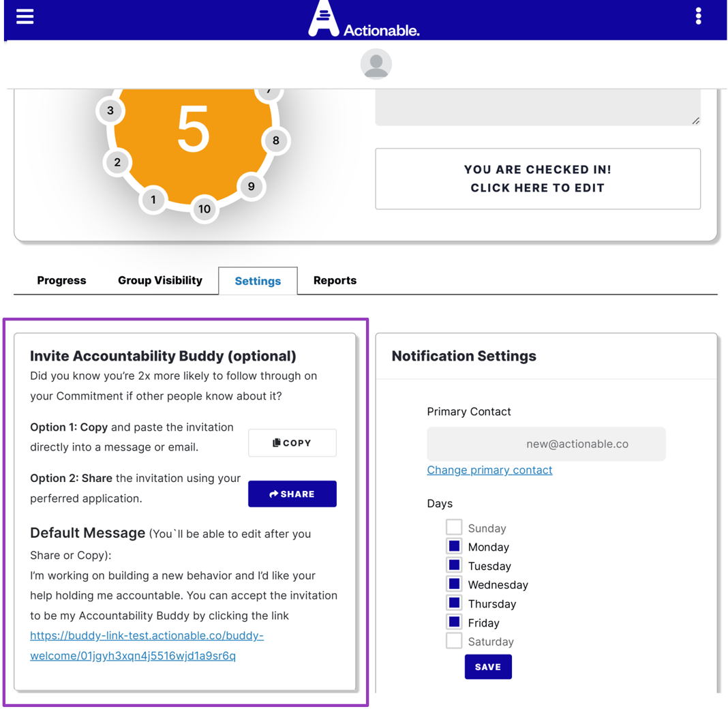This screenshot has width=728, height=709.
Task: Enable Sunday notifications
Action: tap(453, 526)
